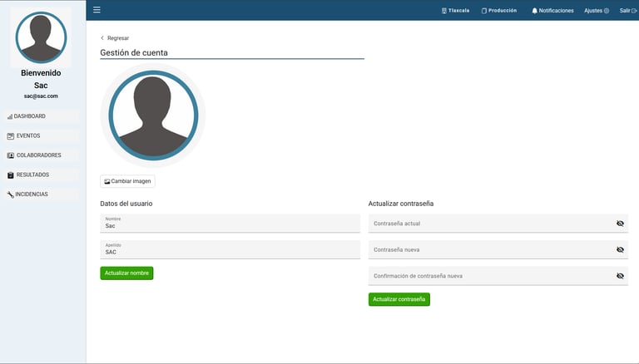Viewport: 639px width, 364px height.
Task: Toggle visibility of Contraseña nueva field
Action: (x=620, y=249)
